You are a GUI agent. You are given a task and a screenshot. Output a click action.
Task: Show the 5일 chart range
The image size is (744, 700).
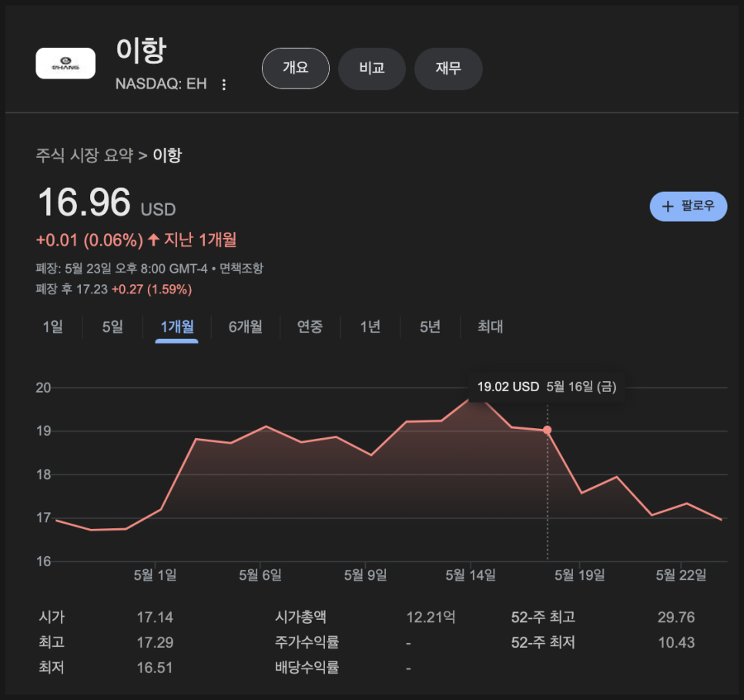(x=112, y=327)
